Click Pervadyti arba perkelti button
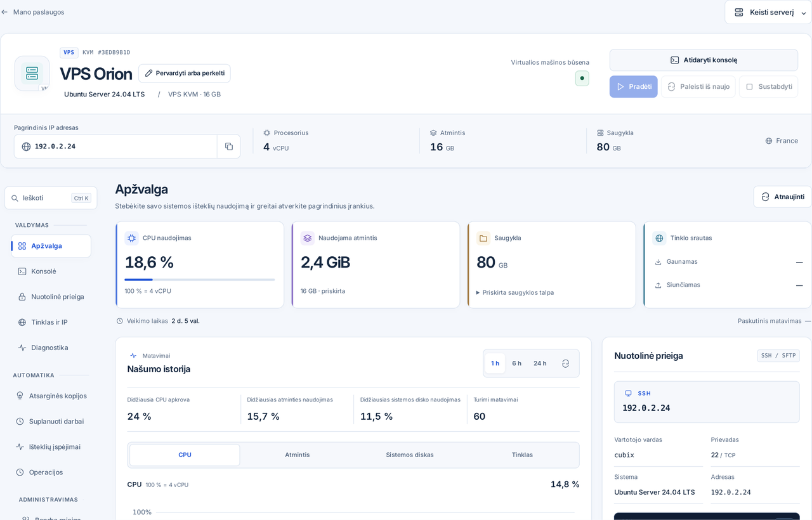The width and height of the screenshot is (812, 520). [185, 73]
